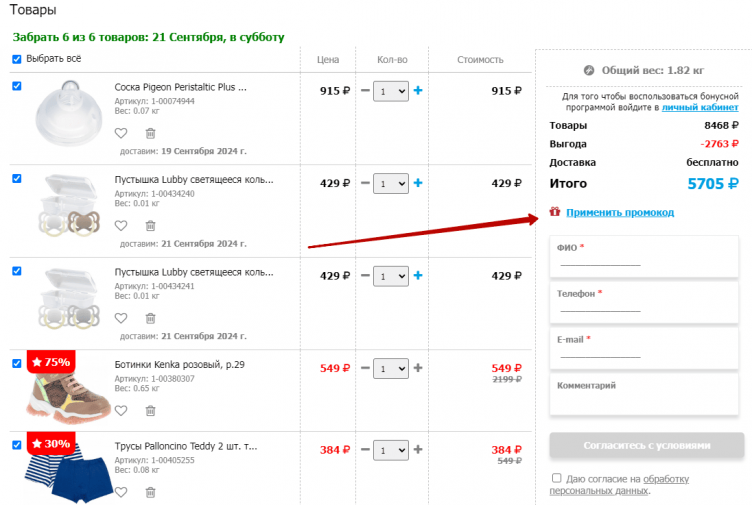Decrease quantity of Kenka boots with minus
Image resolution: width=752 pixels, height=505 pixels.
tap(365, 368)
